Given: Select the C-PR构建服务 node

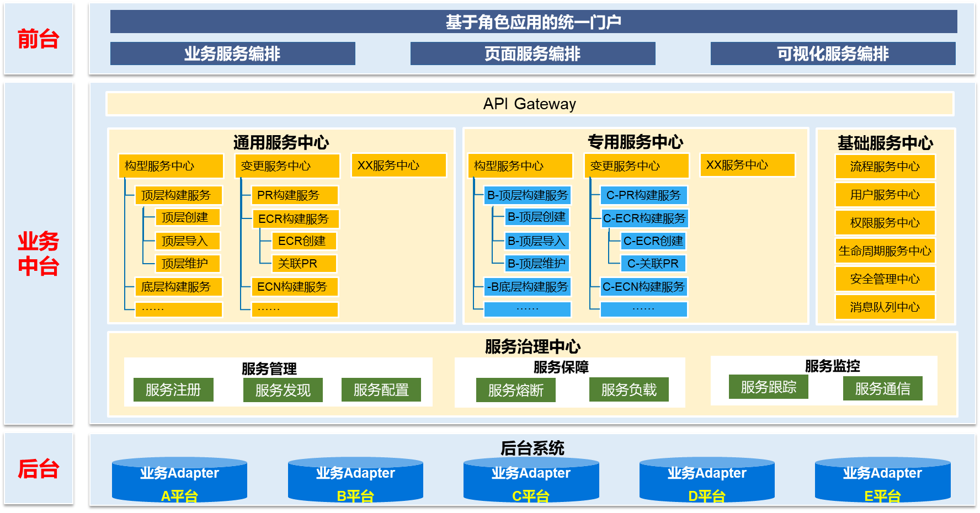Looking at the screenshot, I should [x=644, y=195].
